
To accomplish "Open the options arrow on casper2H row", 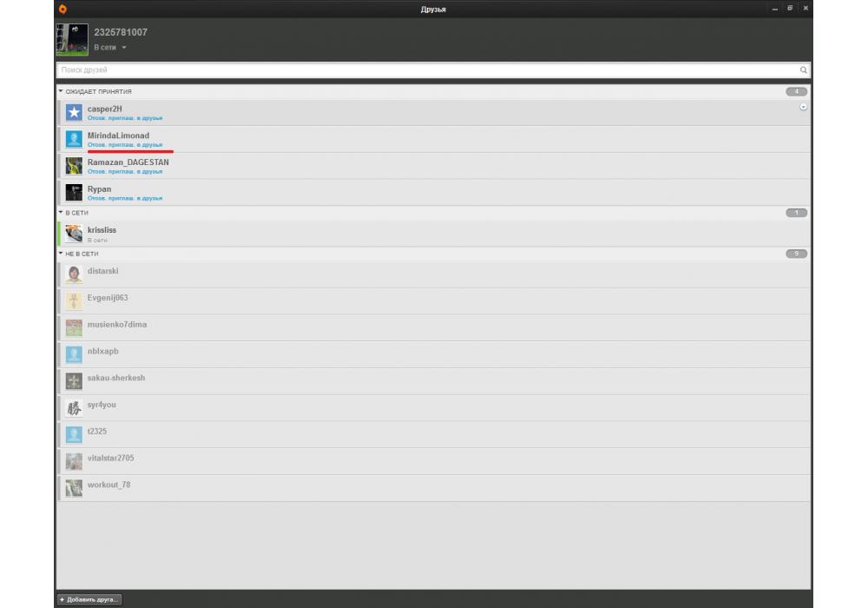I will [803, 107].
